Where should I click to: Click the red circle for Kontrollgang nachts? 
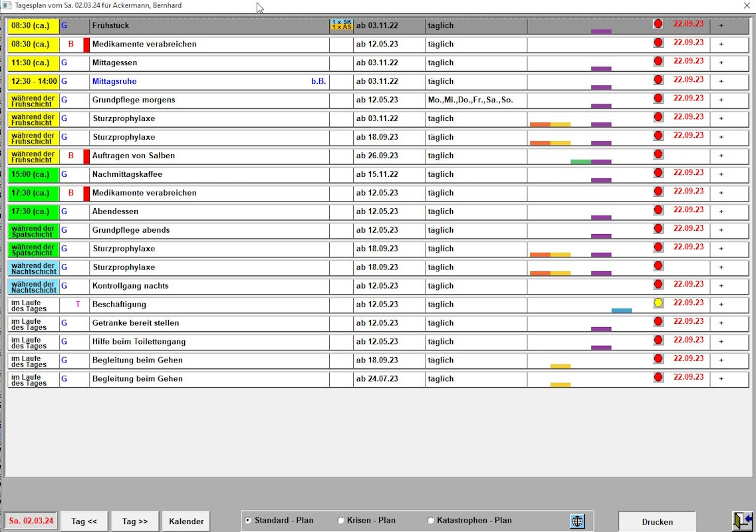[x=658, y=285]
